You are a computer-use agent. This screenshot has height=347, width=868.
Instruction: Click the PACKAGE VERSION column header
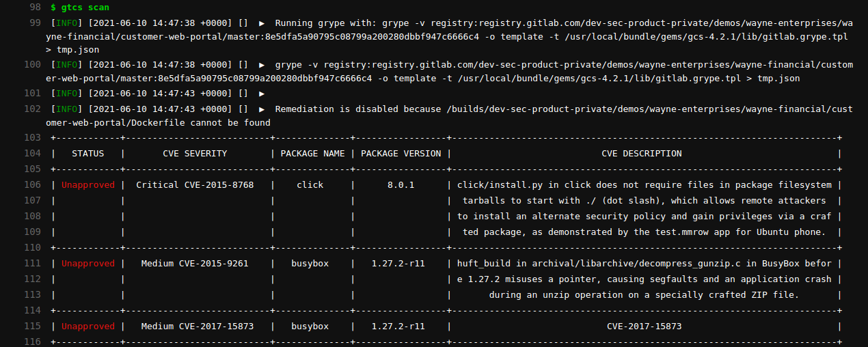[x=401, y=154]
